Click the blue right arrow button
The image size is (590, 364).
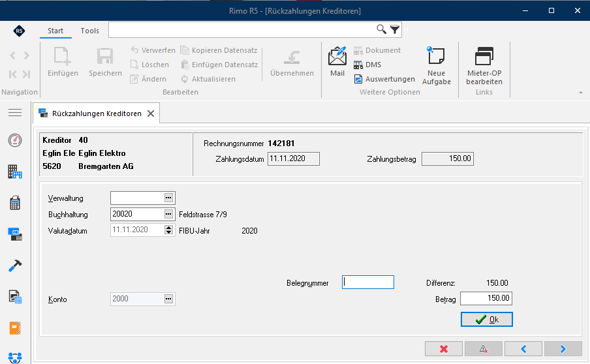pos(563,349)
